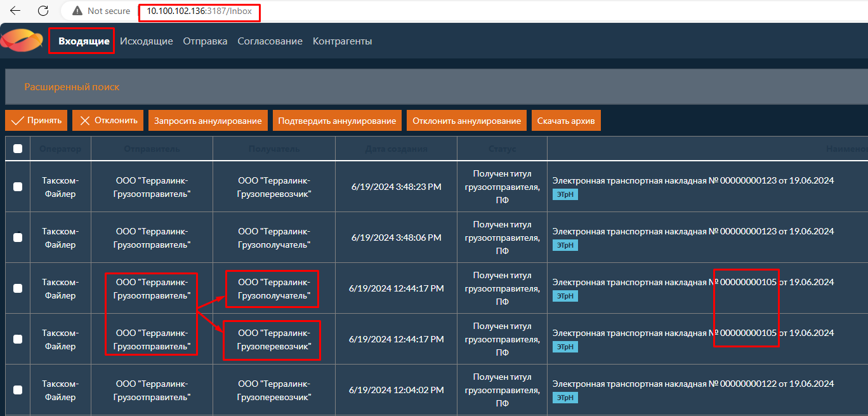Click ЭТрН tag in 3:48:06 PM row
Viewport: 868px width, 416px height.
pyautogui.click(x=565, y=245)
